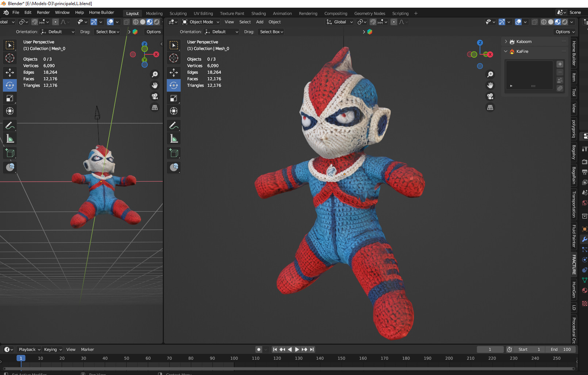Collapse the KaFire panel
This screenshot has width=588, height=375.
tap(506, 51)
